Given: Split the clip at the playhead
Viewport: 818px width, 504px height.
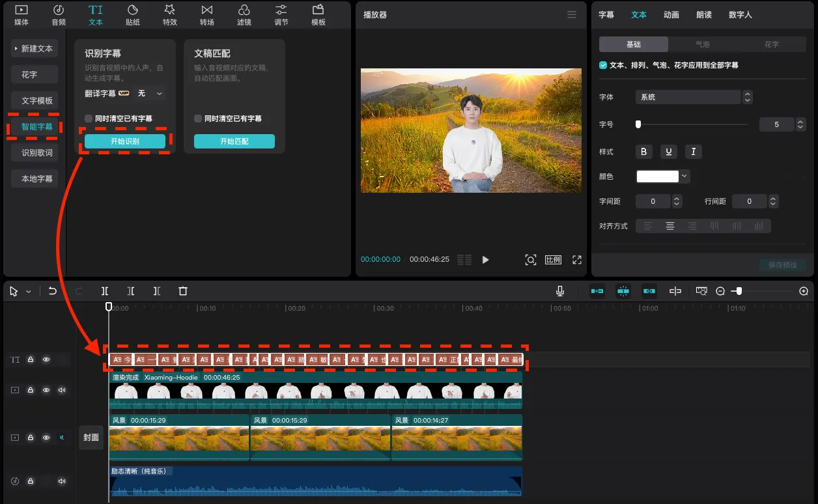Looking at the screenshot, I should 105,291.
